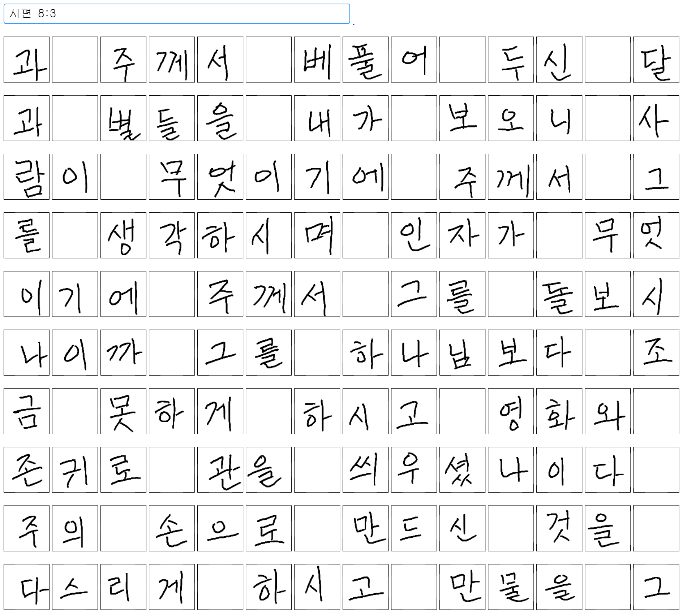Click the 달 character cell
This screenshot has width=700, height=615.
[656, 60]
